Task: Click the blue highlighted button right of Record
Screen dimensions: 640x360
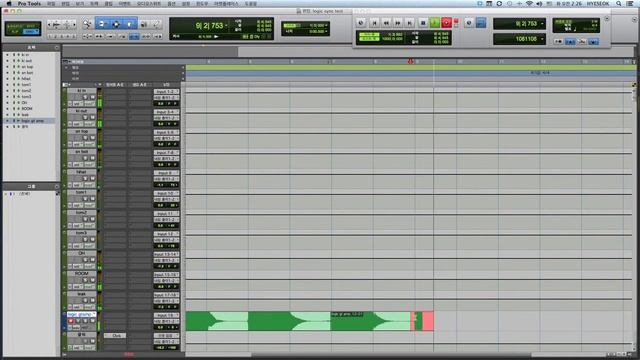Action: click(481, 23)
